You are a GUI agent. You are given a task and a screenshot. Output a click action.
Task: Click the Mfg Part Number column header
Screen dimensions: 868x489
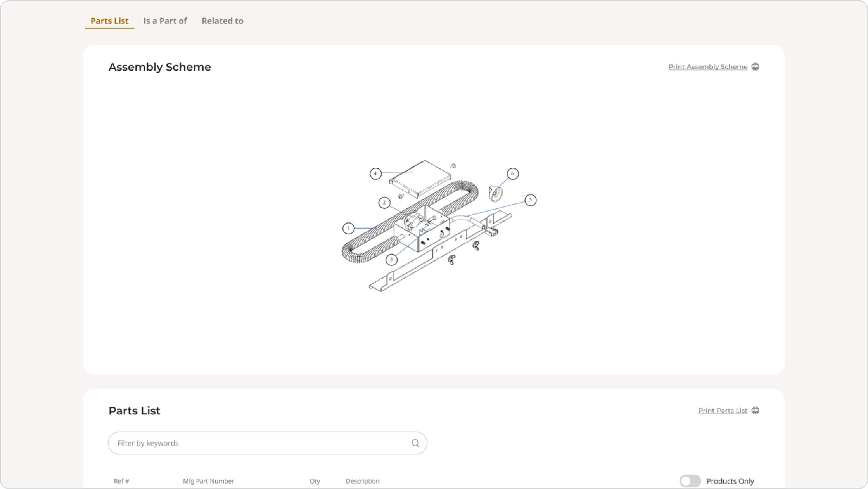pos(208,481)
